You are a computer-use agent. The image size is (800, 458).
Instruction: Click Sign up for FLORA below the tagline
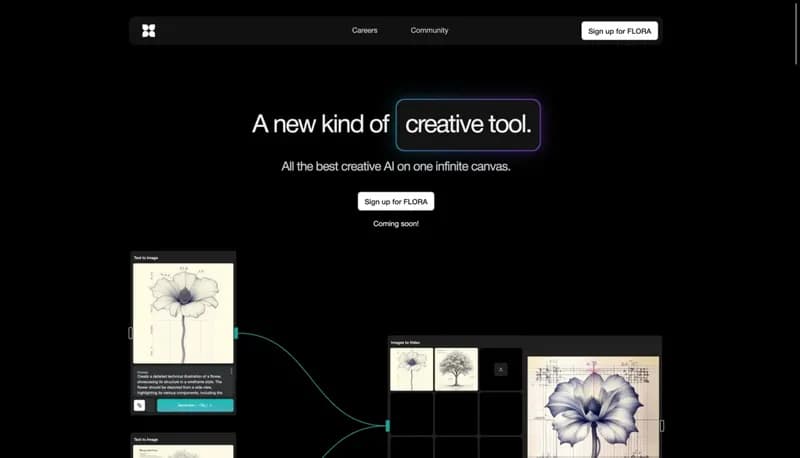pyautogui.click(x=396, y=201)
